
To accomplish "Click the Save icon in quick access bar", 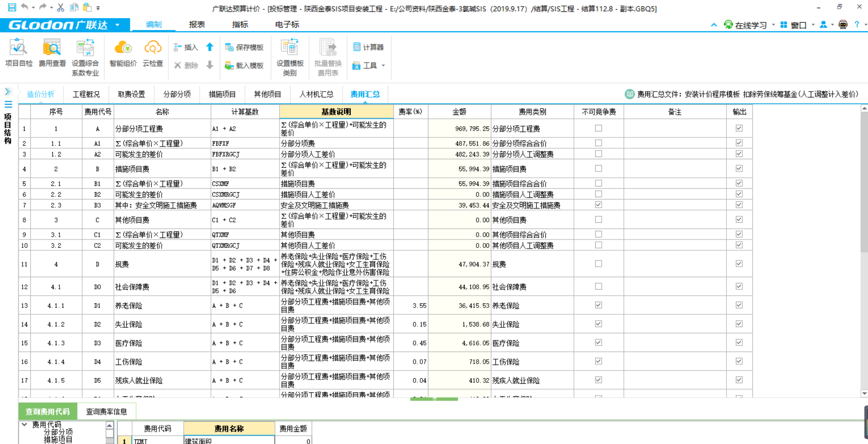I will [12, 7].
